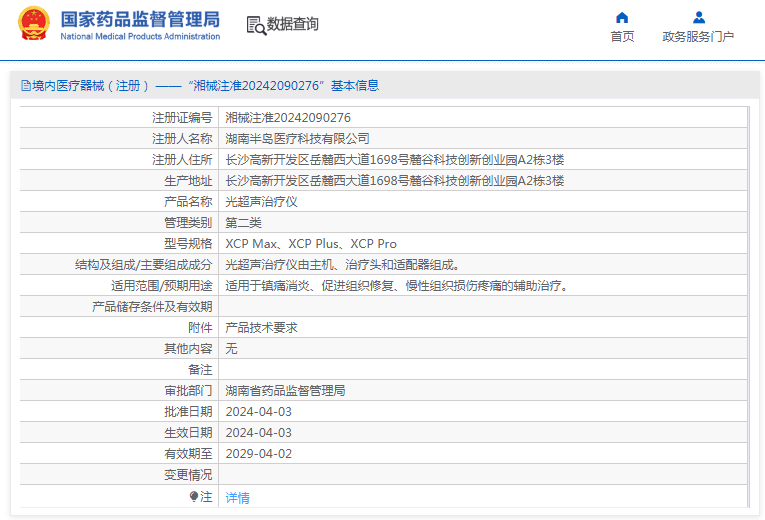Click the 管理类别 label
Image resolution: width=765 pixels, height=520 pixels.
188,222
